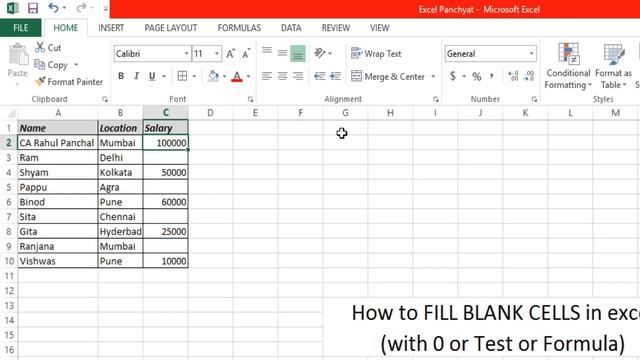This screenshot has width=640, height=360.
Task: Select the 60000 salary cell
Action: pyautogui.click(x=165, y=202)
